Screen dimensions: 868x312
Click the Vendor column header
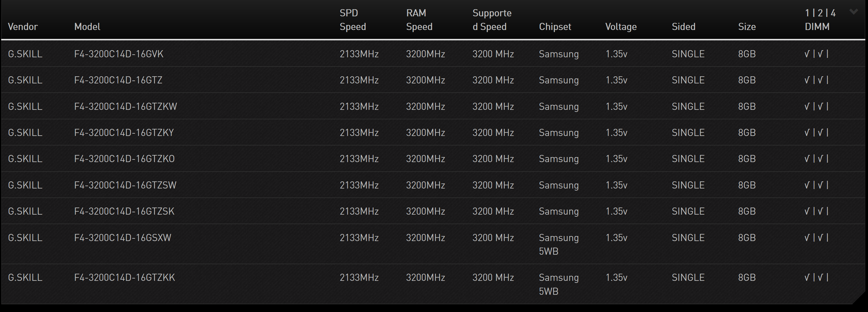click(23, 27)
